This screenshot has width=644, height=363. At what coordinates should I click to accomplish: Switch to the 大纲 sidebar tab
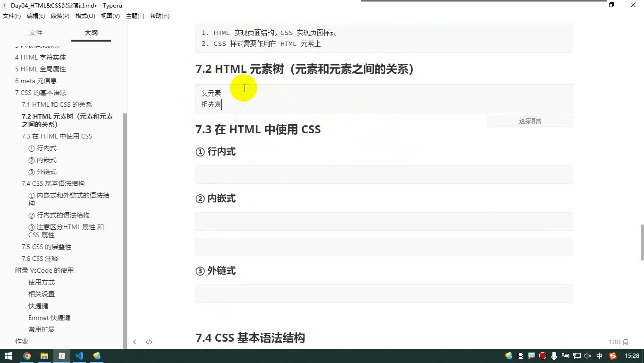pos(91,33)
